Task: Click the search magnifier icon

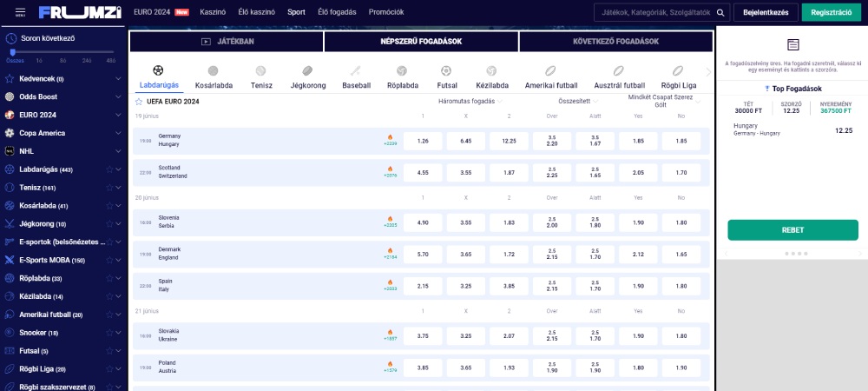Action: coord(720,12)
